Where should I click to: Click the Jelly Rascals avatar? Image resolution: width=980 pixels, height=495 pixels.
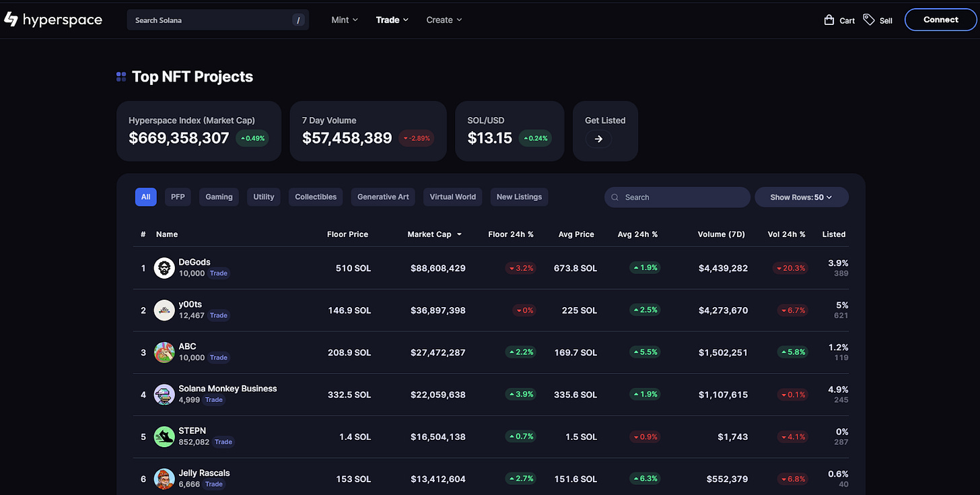164,479
